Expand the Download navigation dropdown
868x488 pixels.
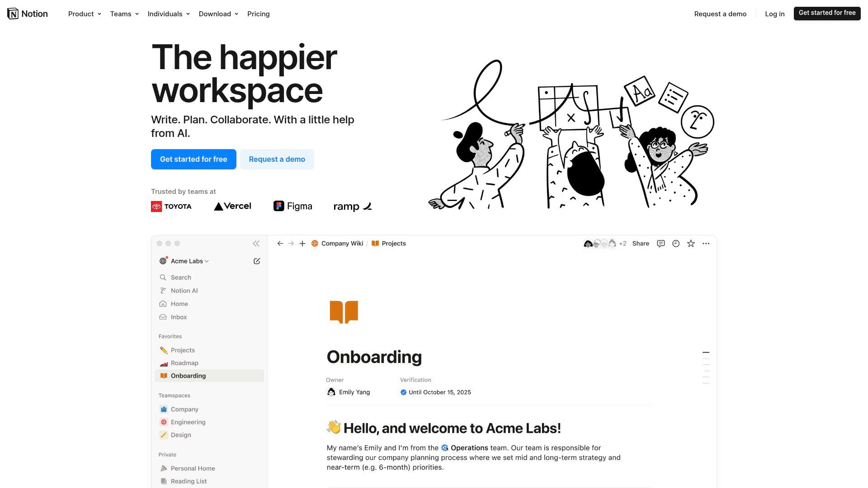point(218,14)
